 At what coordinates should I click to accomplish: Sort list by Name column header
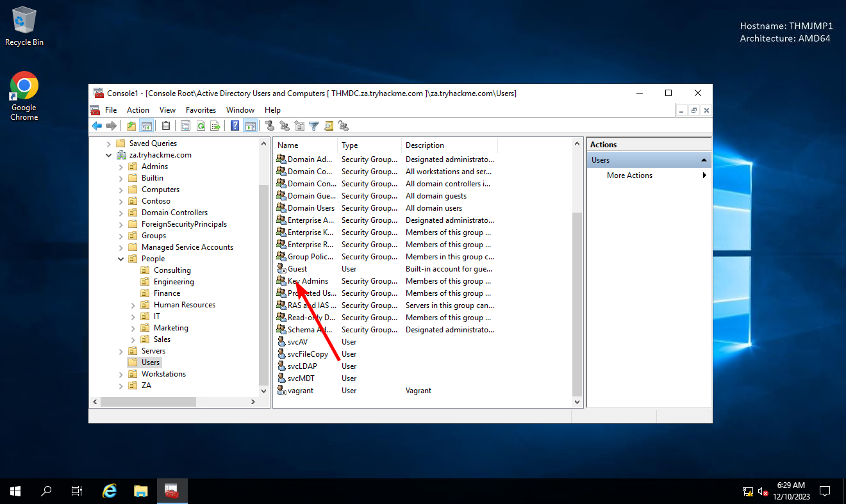pyautogui.click(x=305, y=145)
